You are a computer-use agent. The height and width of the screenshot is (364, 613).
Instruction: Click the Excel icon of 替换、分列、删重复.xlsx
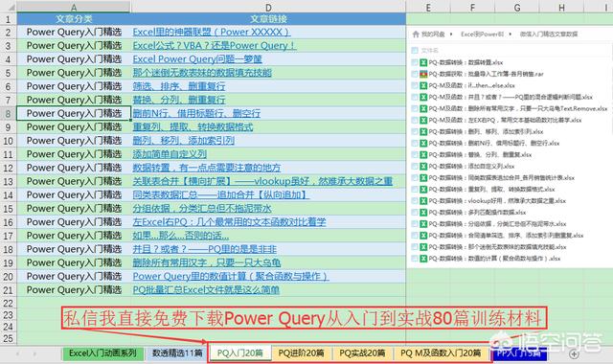[423, 154]
